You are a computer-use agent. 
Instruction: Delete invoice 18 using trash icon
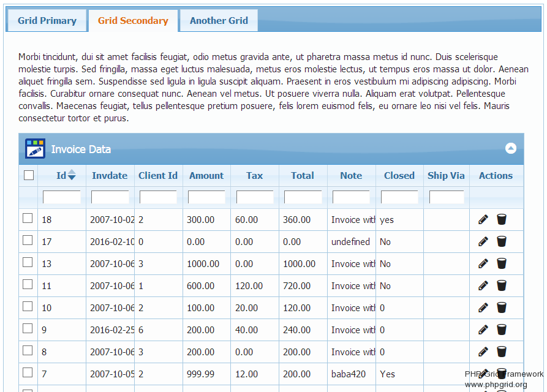click(502, 219)
